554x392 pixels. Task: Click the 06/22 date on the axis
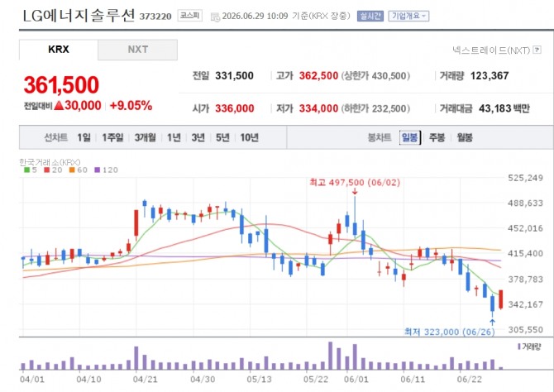469,380
